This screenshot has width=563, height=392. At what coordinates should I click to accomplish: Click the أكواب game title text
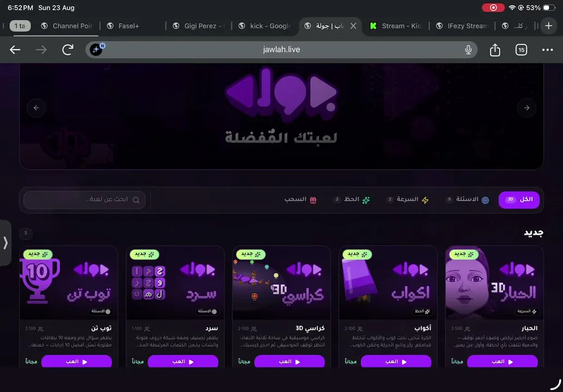pos(423,328)
